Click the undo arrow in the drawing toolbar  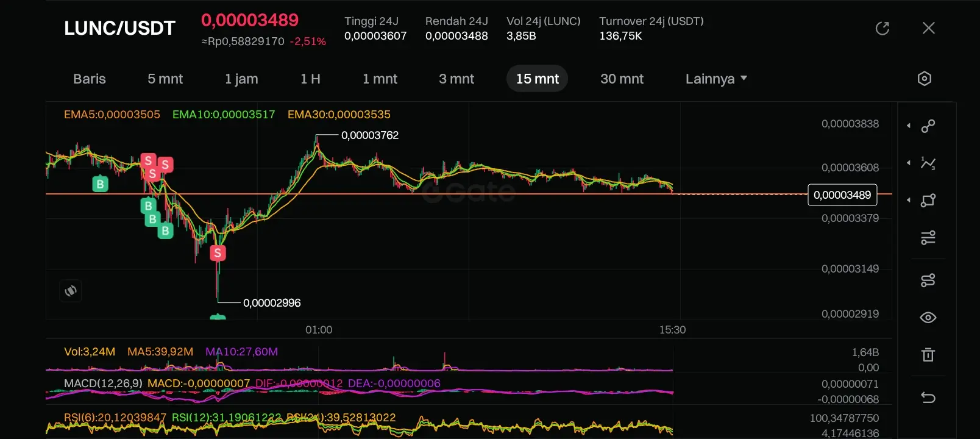tap(928, 398)
